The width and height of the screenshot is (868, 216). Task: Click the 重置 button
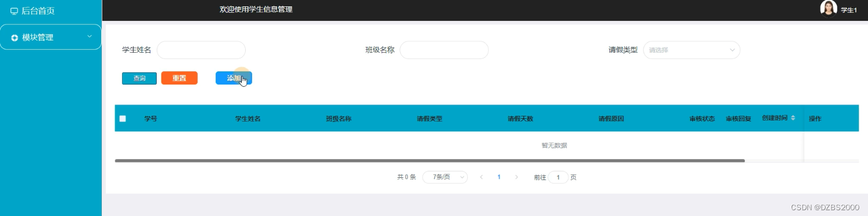(179, 78)
